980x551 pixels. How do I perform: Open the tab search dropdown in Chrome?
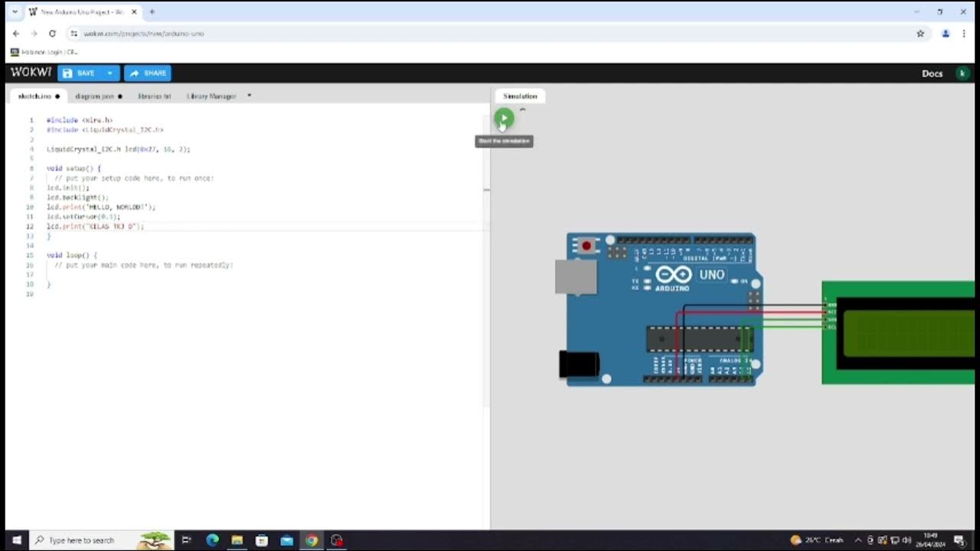[x=15, y=12]
